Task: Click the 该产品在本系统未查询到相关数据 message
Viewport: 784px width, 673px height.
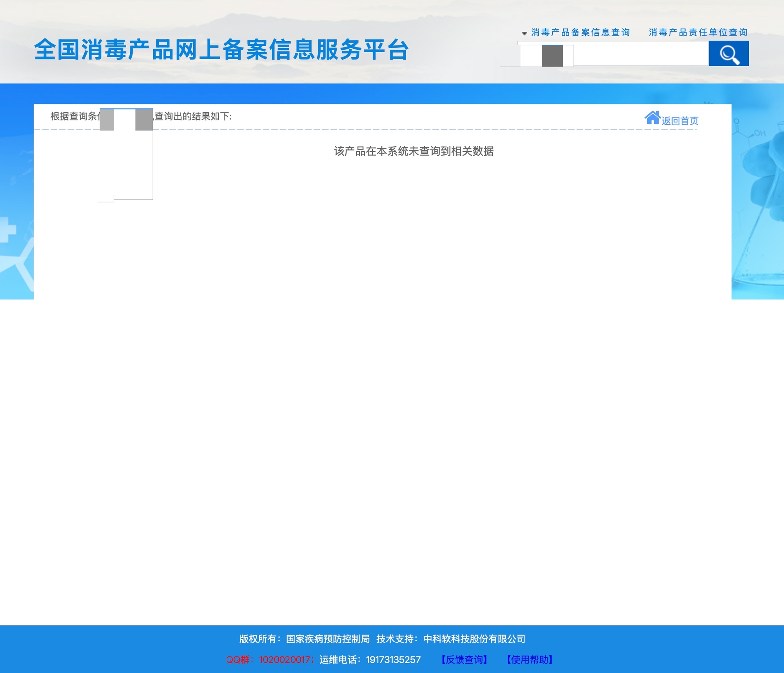Action: (414, 151)
